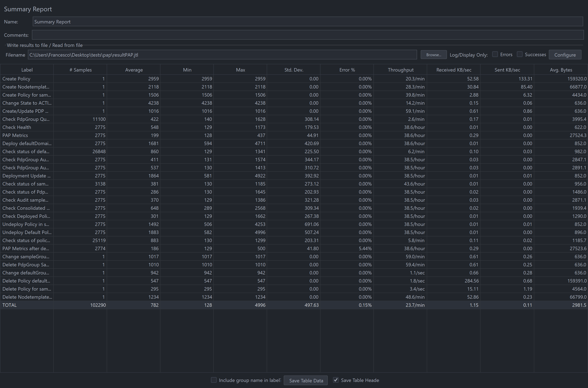
Task: Click the Max column header
Action: tap(240, 70)
